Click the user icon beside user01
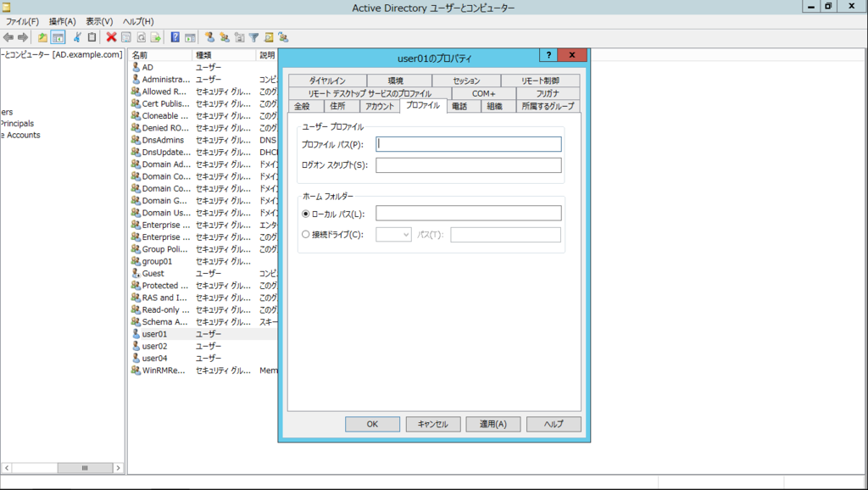 click(136, 334)
